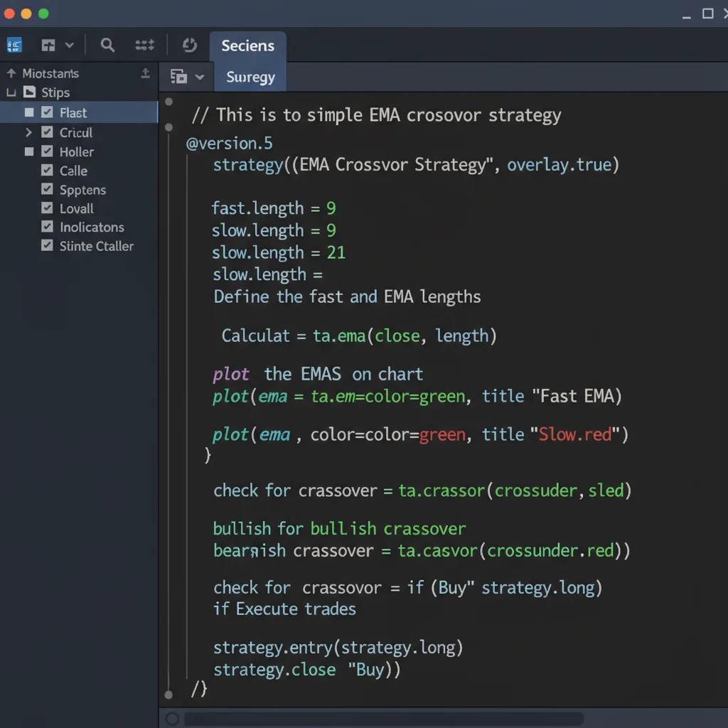Disable the Stinte Ctaller checkbox
Screen dimensions: 728x728
point(47,246)
